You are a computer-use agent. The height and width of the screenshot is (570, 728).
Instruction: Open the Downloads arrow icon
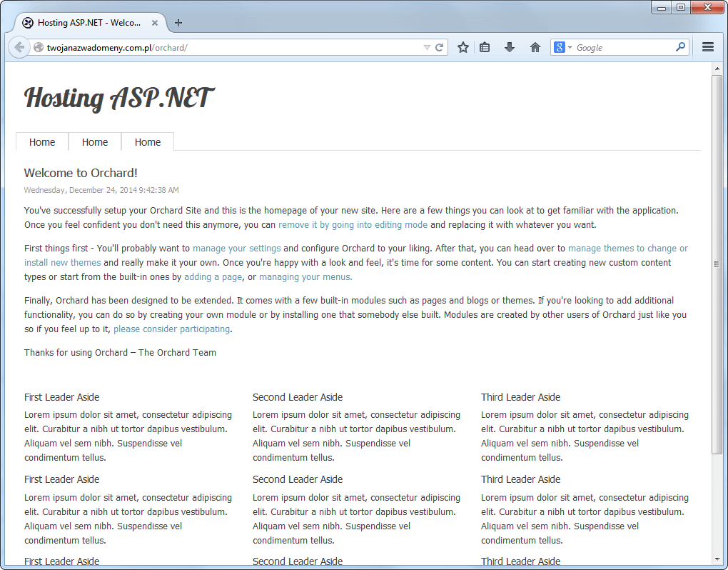pyautogui.click(x=510, y=47)
